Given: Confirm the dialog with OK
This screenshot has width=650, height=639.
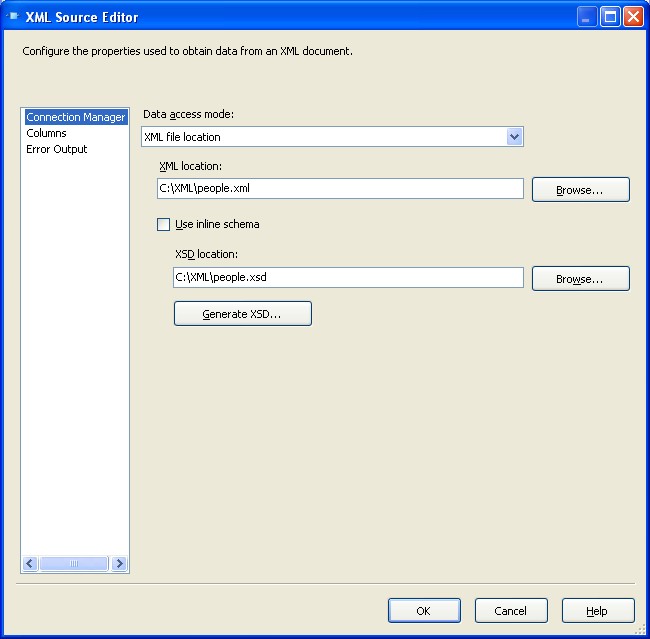Looking at the screenshot, I should (424, 611).
